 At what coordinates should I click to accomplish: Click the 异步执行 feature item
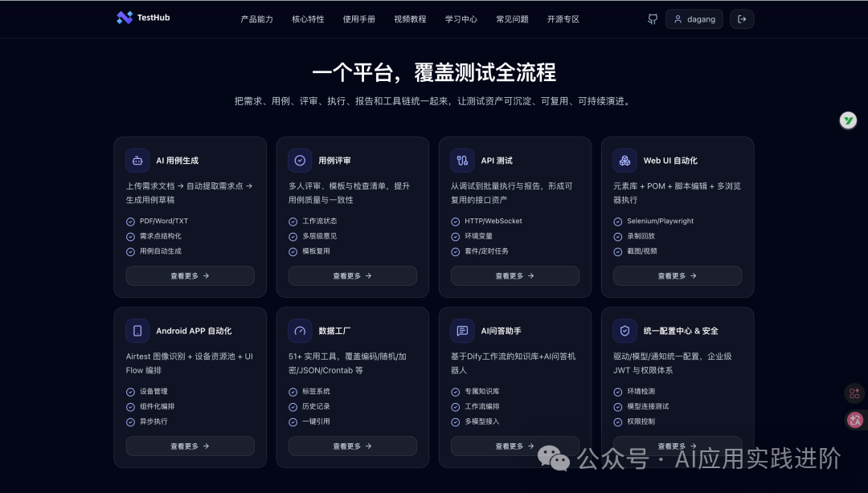tap(147, 422)
